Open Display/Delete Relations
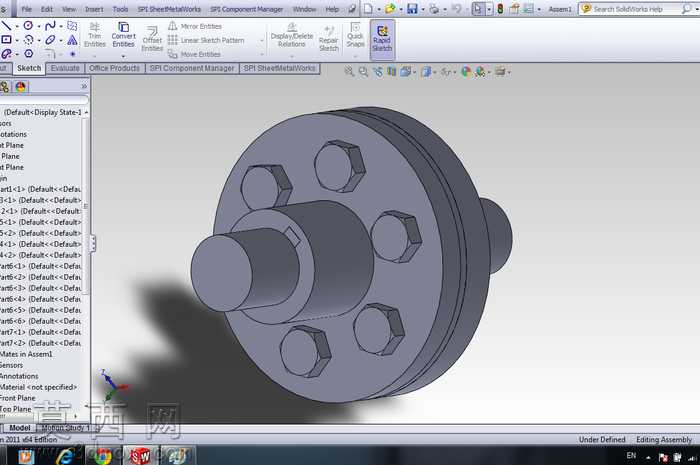 pos(292,35)
